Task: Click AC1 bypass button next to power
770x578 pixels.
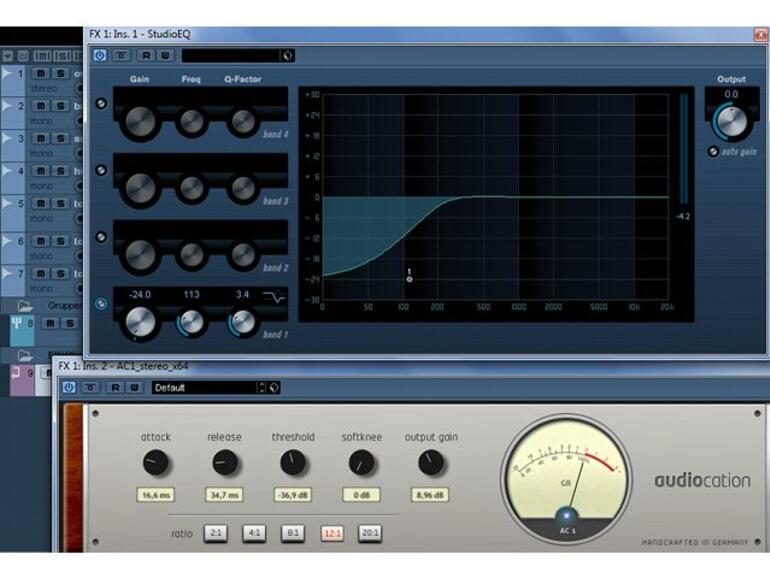Action: pos(90,387)
